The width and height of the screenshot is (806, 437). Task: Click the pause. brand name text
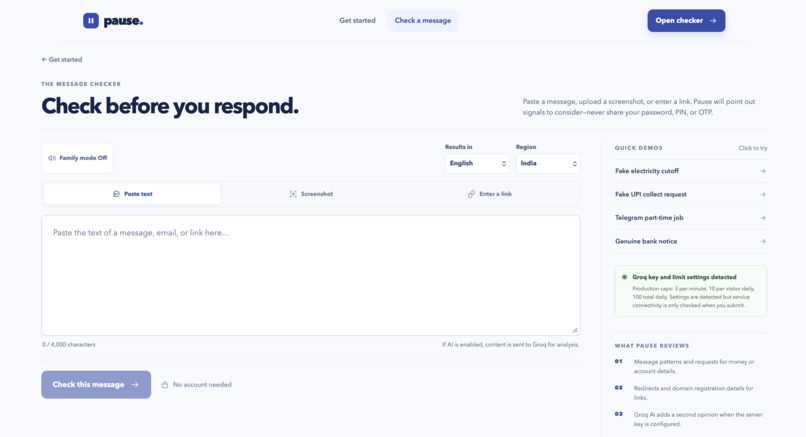pos(123,21)
